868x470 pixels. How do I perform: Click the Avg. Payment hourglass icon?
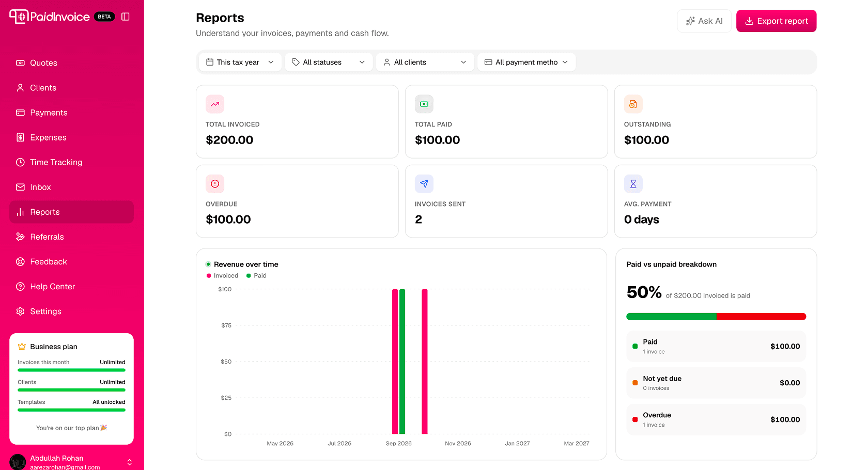coord(633,184)
